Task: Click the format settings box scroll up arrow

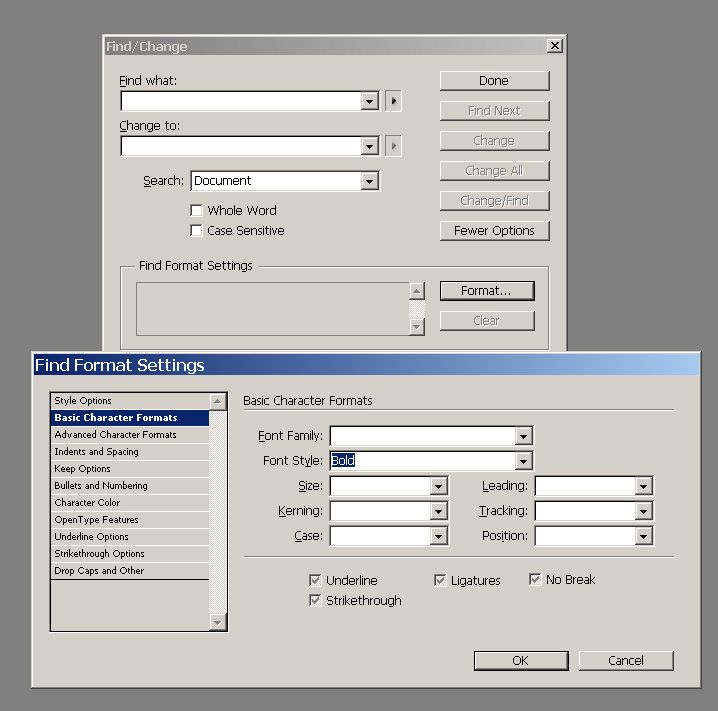Action: click(416, 291)
